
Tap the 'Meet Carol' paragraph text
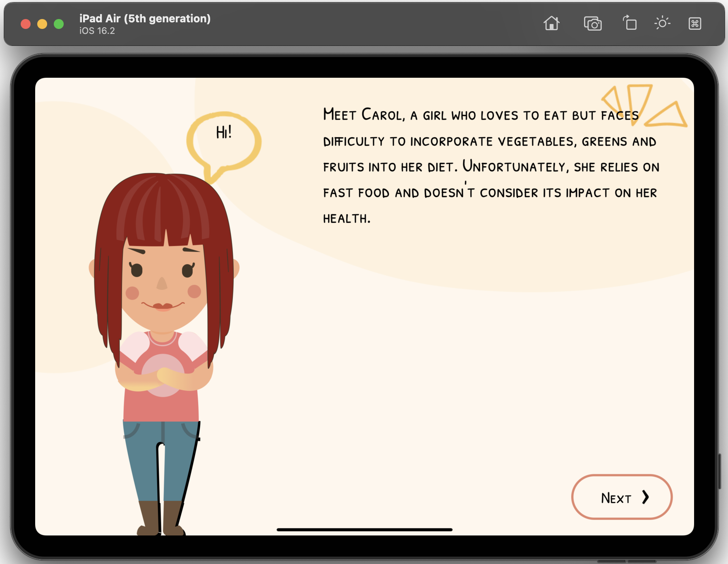click(x=491, y=165)
